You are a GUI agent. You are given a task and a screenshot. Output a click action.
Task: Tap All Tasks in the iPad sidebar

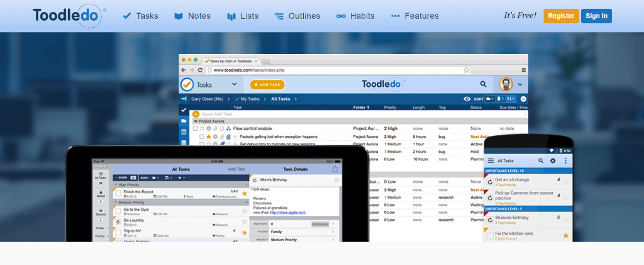[101, 178]
